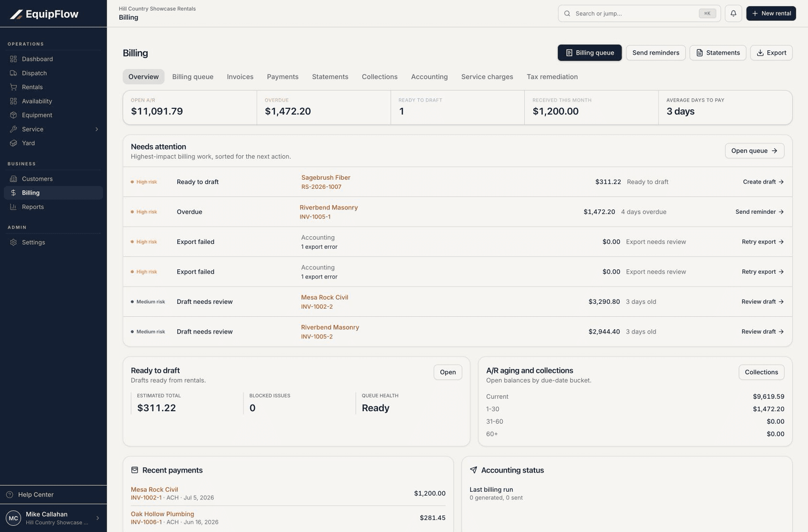
Task: Open the Service charges tab
Action: 487,77
